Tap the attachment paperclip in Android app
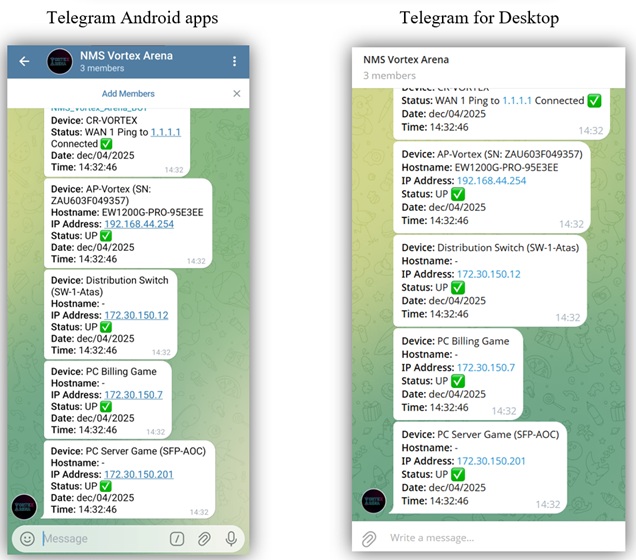 pyautogui.click(x=204, y=539)
